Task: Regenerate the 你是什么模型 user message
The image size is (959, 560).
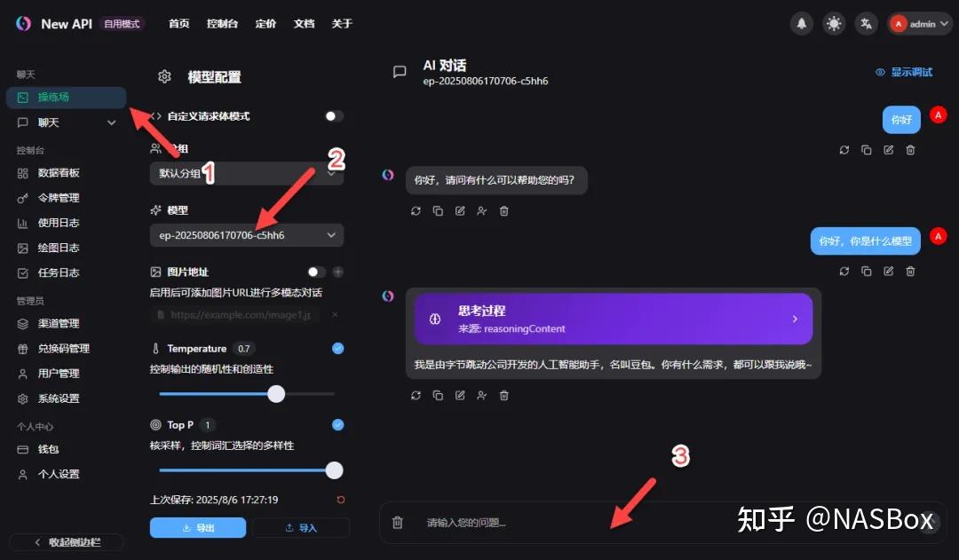Action: pos(844,272)
